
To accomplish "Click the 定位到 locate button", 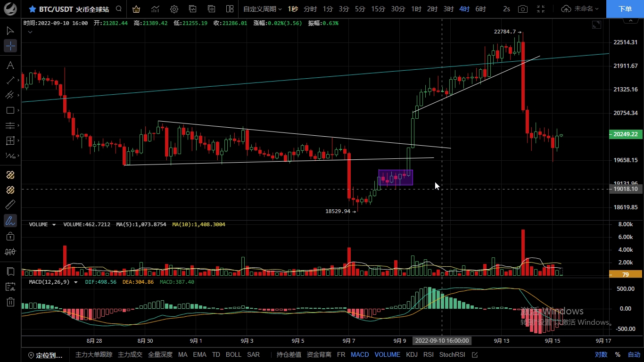I will [x=45, y=355].
